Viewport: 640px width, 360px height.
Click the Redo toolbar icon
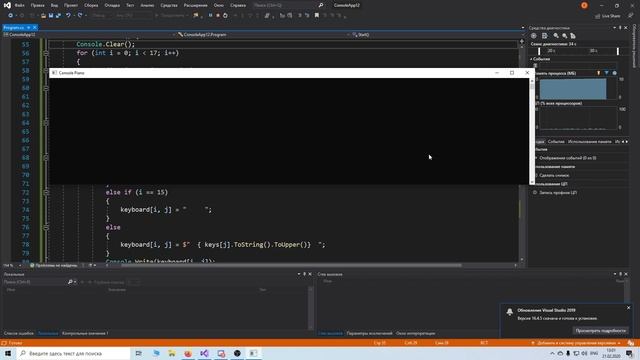tap(80, 16)
